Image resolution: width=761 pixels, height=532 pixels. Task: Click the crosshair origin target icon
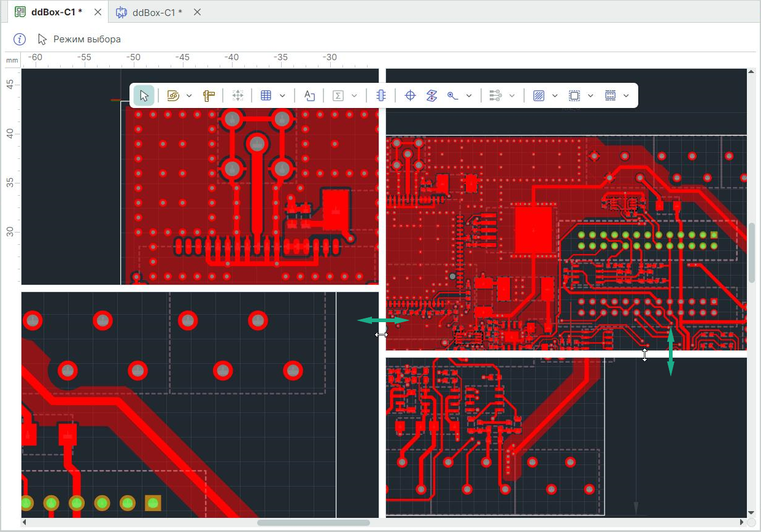411,96
